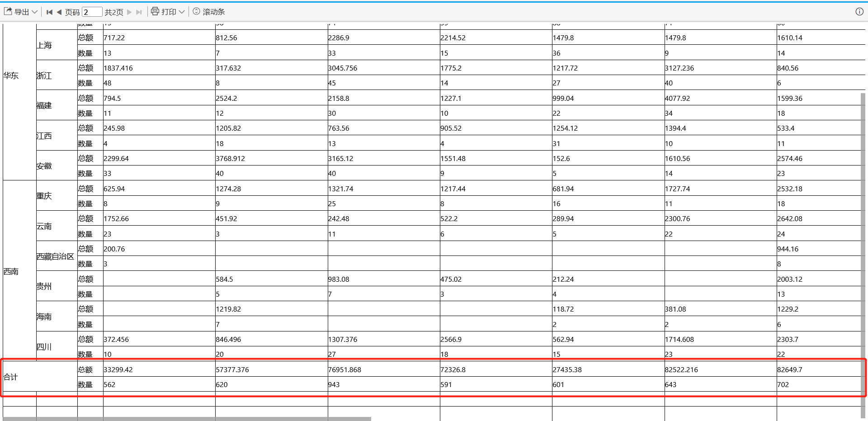Jump to the first page
This screenshot has height=421, width=868.
(49, 12)
